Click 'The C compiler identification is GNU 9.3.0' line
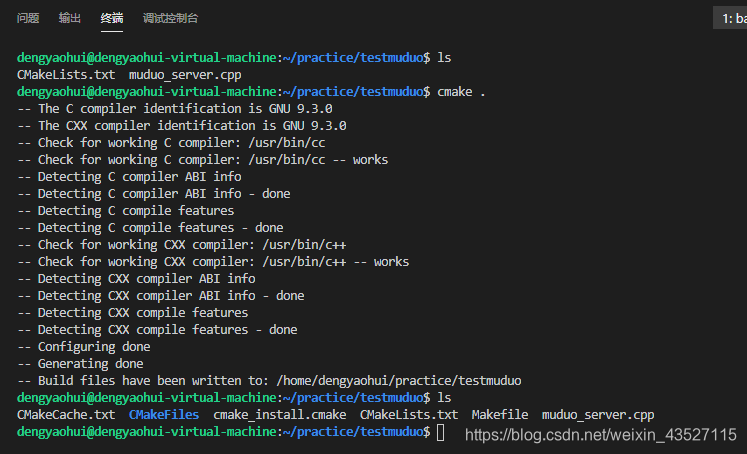 pos(175,109)
